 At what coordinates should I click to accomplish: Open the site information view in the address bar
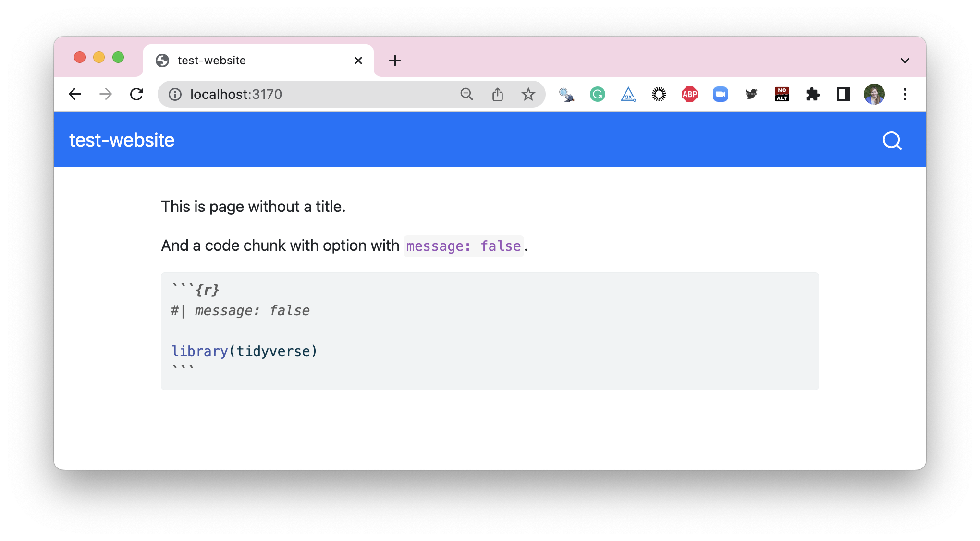click(175, 94)
